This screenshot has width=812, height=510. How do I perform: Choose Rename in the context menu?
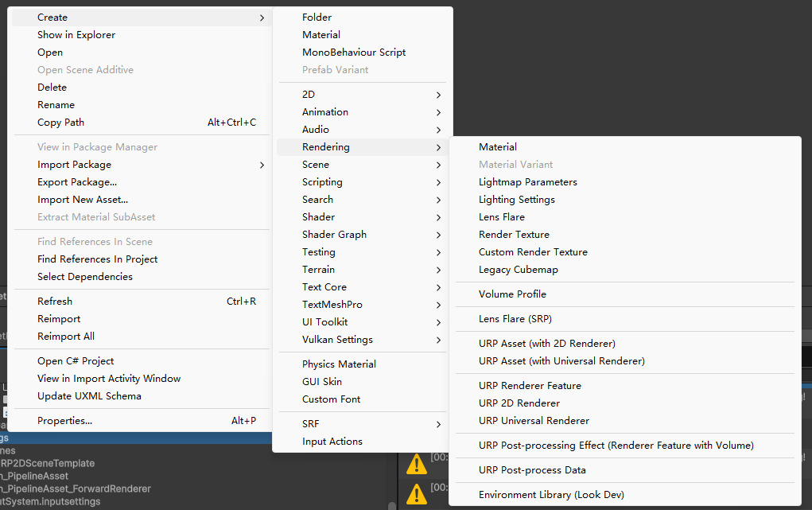(141, 105)
